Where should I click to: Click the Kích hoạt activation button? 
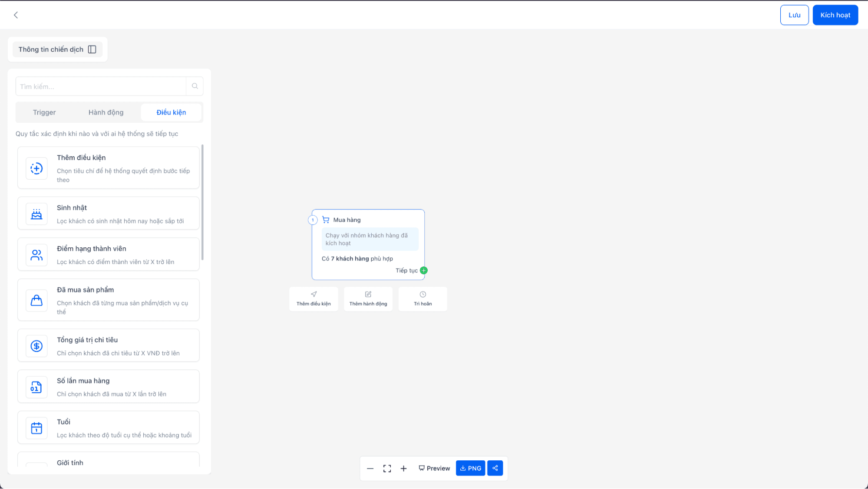click(835, 15)
